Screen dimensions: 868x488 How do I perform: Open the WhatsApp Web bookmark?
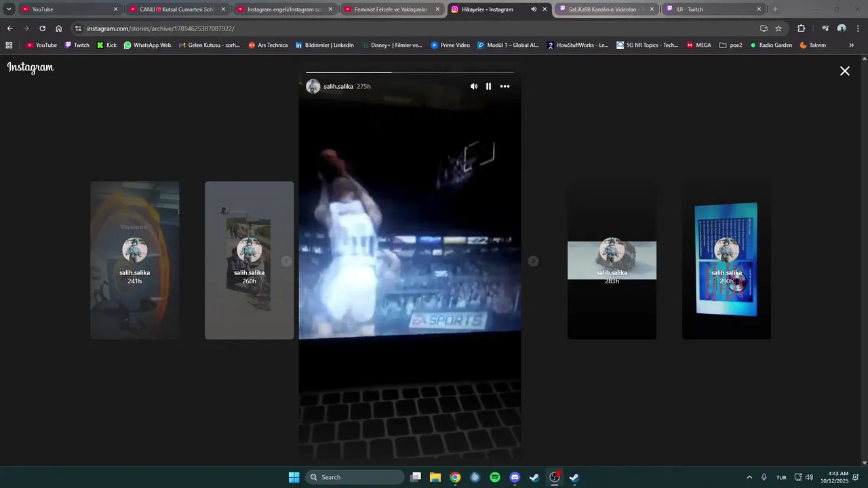(147, 45)
